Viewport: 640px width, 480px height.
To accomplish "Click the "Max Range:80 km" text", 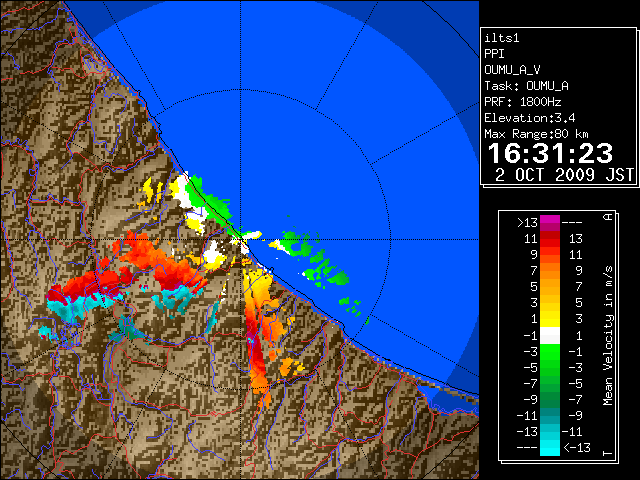I will click(536, 134).
